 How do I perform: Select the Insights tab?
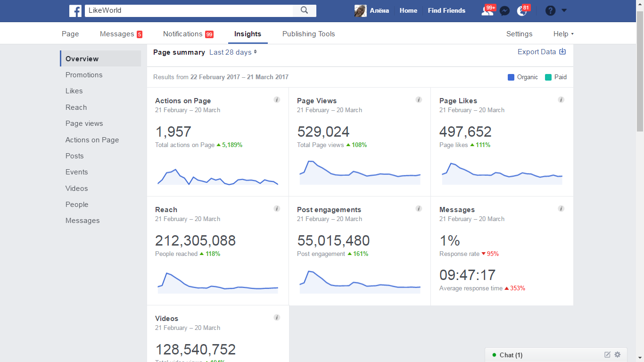coord(248,34)
